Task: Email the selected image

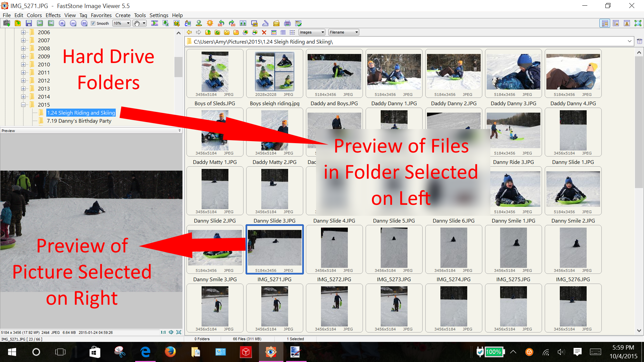Action: (x=277, y=23)
